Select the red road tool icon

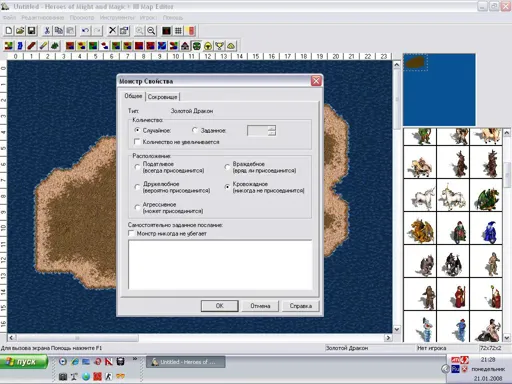[31, 46]
